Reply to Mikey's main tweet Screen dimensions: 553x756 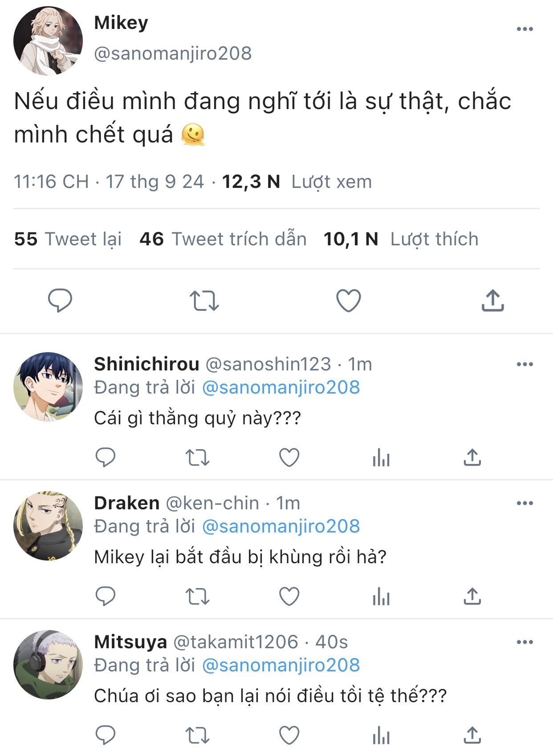[60, 301]
